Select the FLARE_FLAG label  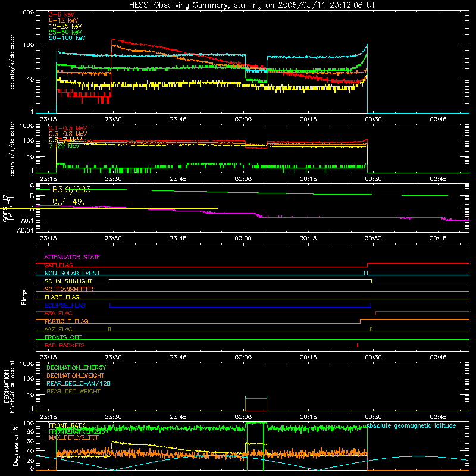click(62, 297)
